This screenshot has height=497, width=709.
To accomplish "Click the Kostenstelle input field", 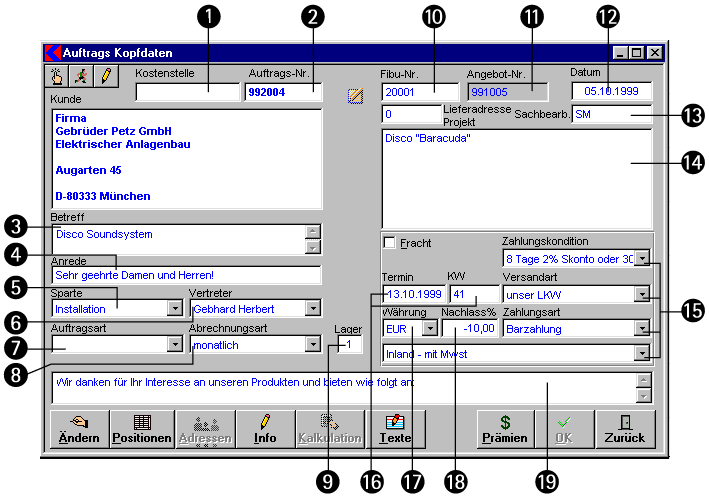I will (x=187, y=92).
